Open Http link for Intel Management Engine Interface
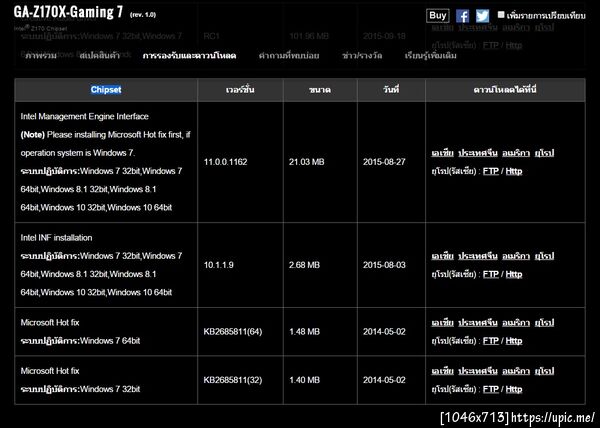 click(514, 171)
